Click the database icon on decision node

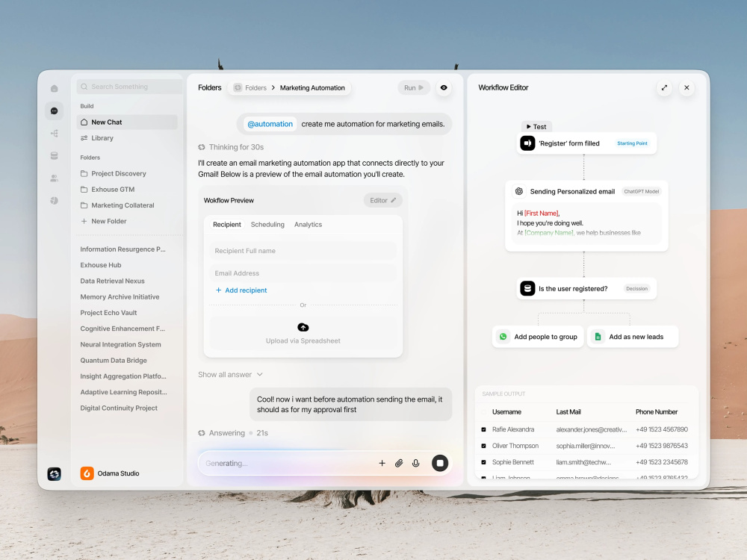[527, 288]
